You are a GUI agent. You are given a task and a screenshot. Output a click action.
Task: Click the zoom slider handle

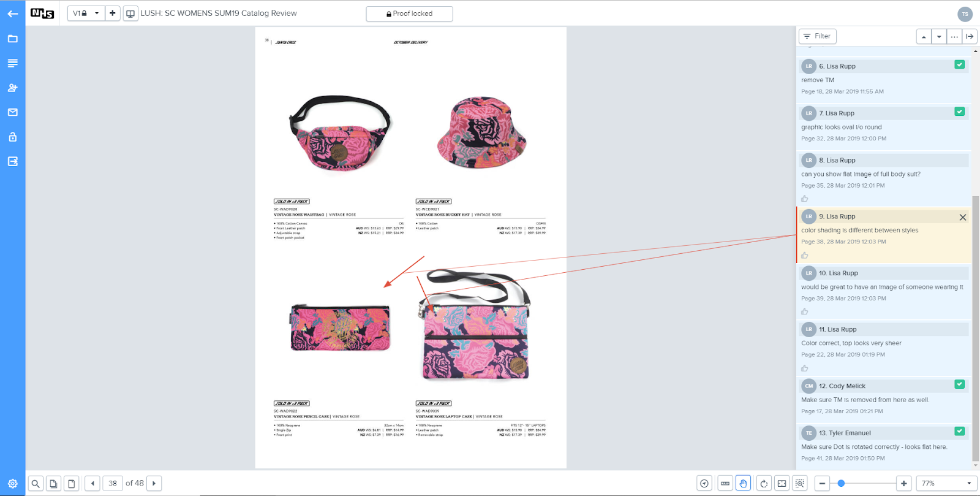[841, 484]
